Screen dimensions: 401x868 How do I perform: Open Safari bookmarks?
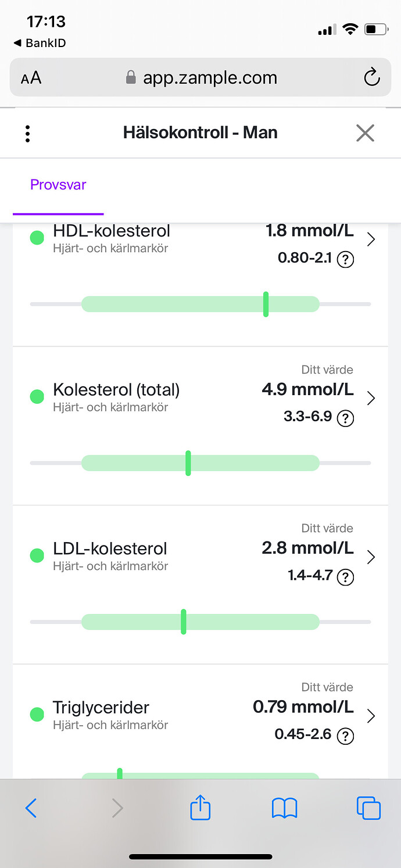284,808
